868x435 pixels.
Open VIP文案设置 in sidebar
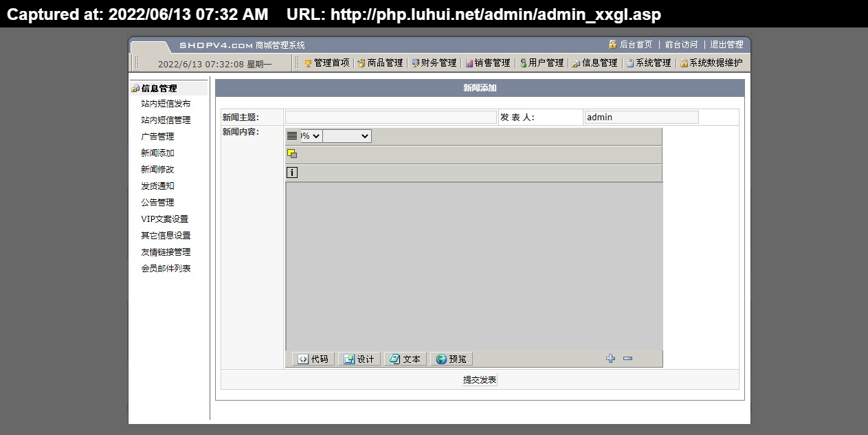164,219
